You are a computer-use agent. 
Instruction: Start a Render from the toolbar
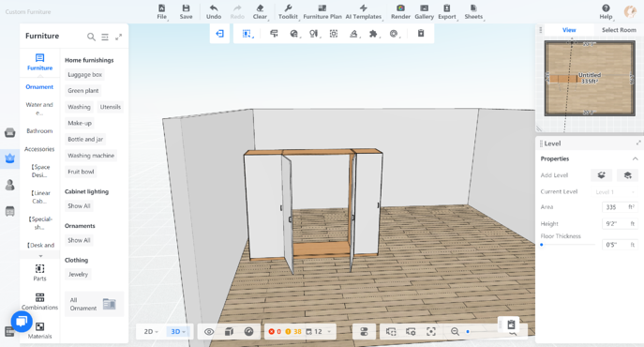[x=400, y=12]
